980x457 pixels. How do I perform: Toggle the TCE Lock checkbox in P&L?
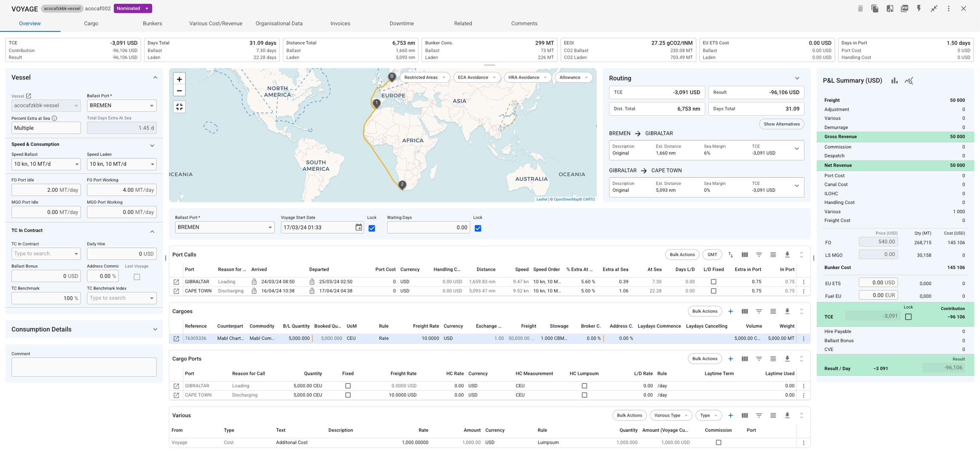908,317
